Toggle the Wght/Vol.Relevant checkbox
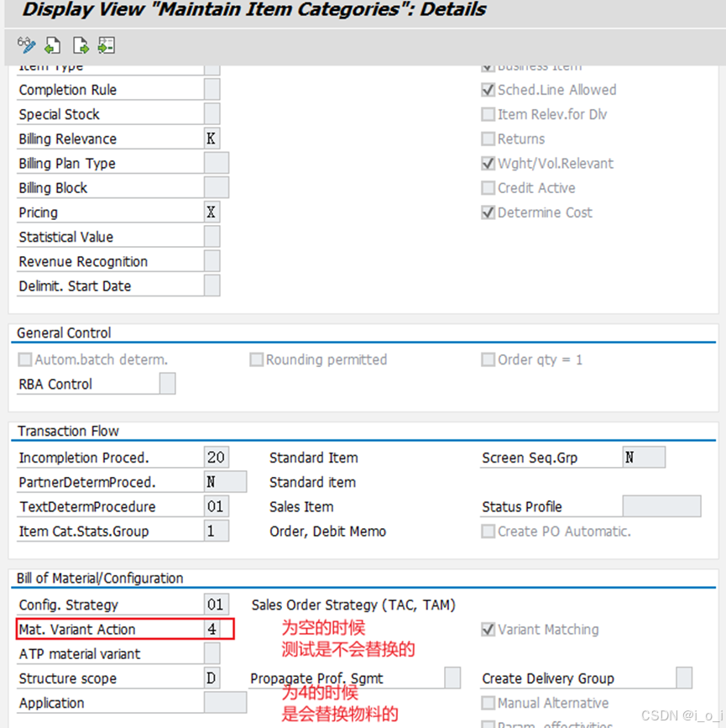726x728 pixels. [488, 164]
